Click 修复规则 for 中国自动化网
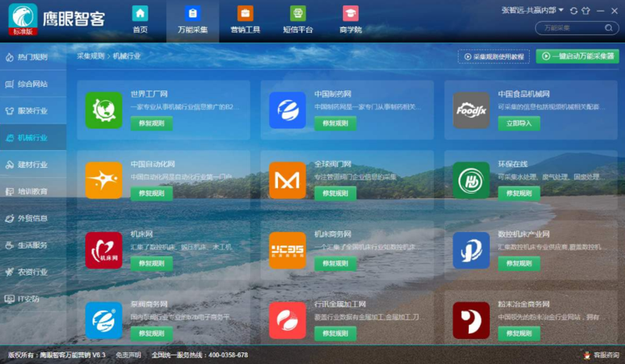The image size is (625, 364). 152,194
